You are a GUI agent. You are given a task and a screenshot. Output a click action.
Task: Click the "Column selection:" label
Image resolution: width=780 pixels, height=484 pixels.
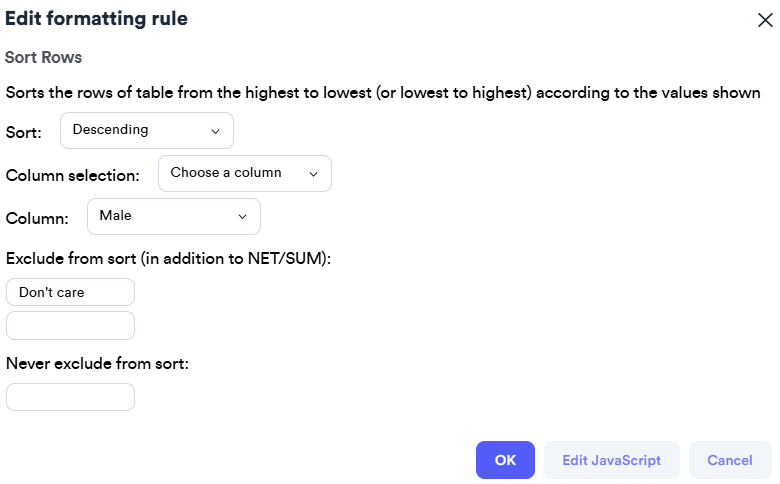tap(73, 175)
